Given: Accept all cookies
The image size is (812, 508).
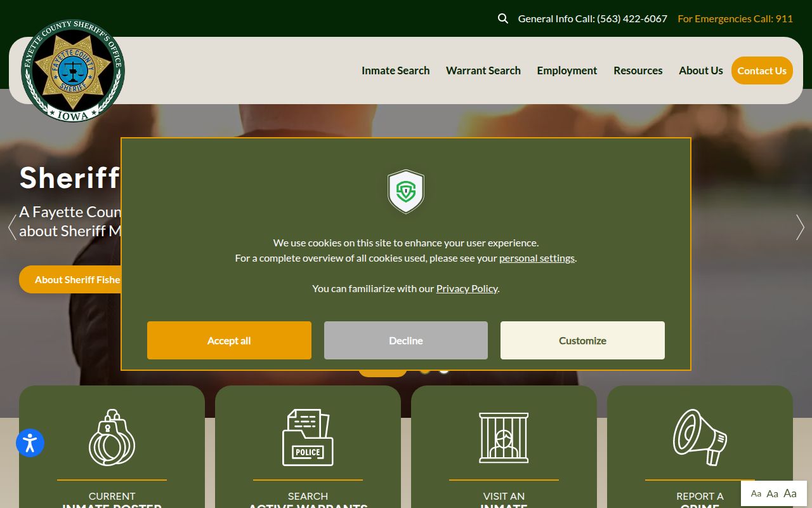Looking at the screenshot, I should [x=229, y=340].
